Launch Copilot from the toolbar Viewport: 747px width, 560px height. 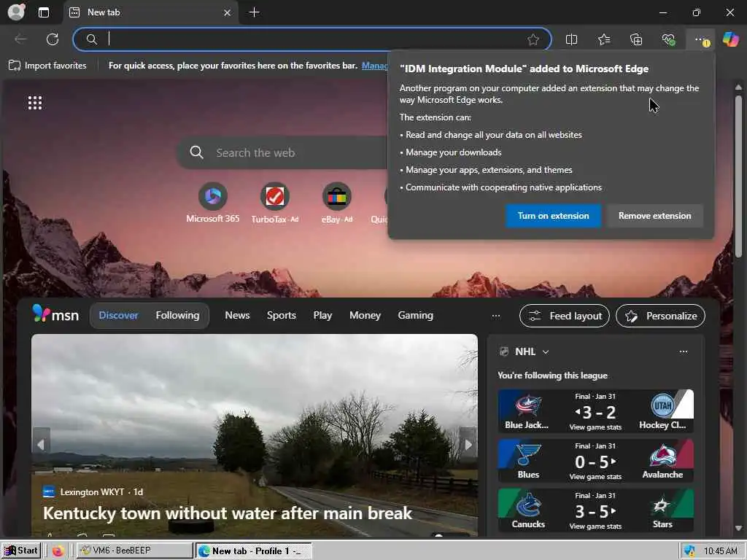point(730,39)
